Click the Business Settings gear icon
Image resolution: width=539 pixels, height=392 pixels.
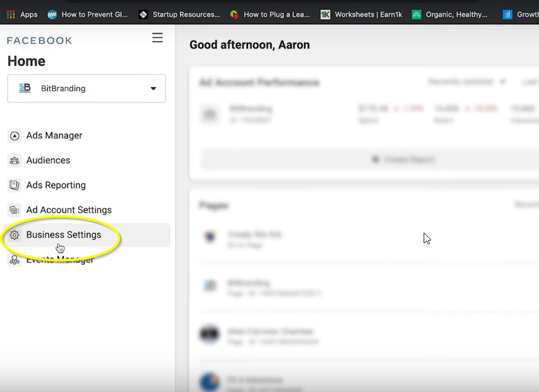14,235
